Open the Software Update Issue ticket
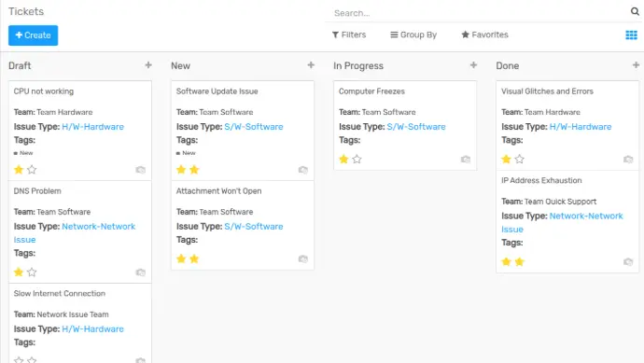 point(217,91)
